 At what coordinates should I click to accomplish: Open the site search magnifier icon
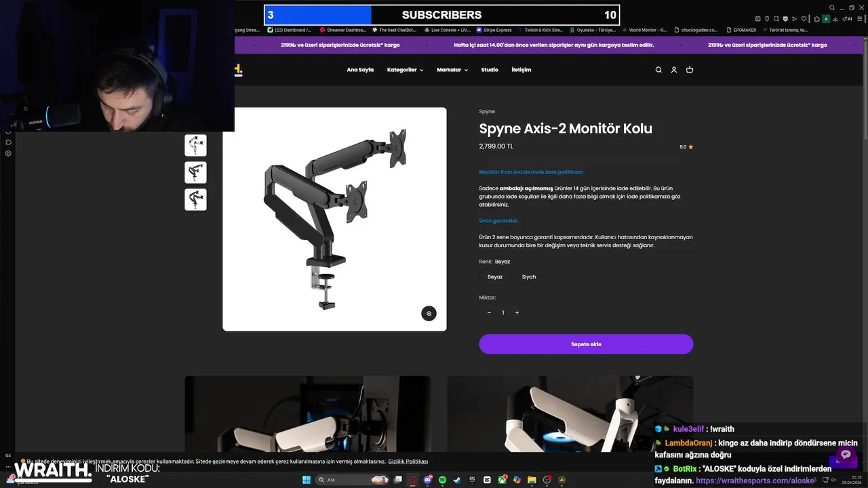658,70
